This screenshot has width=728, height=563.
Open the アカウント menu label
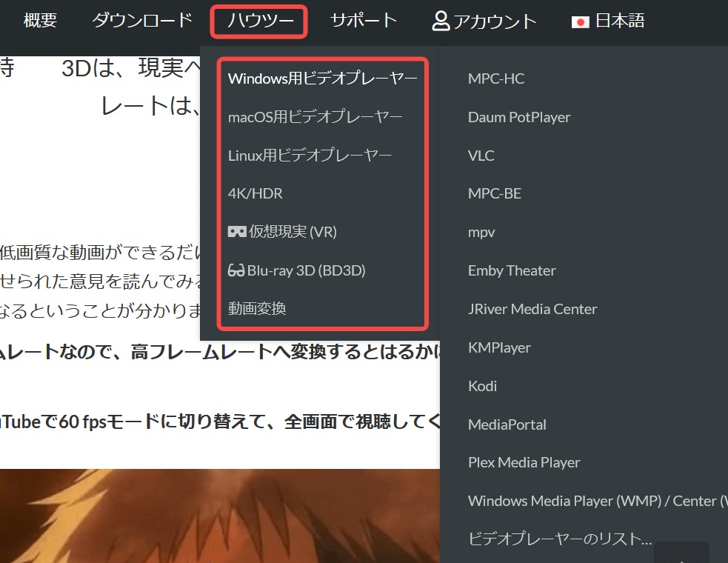coord(495,21)
